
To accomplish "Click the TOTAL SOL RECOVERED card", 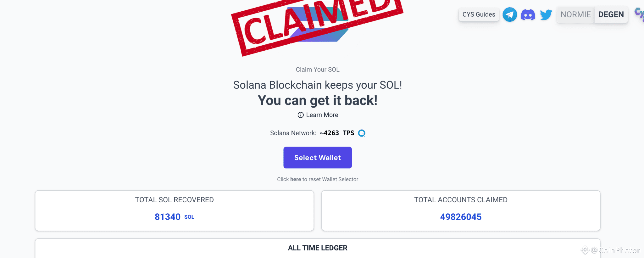I will (x=174, y=210).
